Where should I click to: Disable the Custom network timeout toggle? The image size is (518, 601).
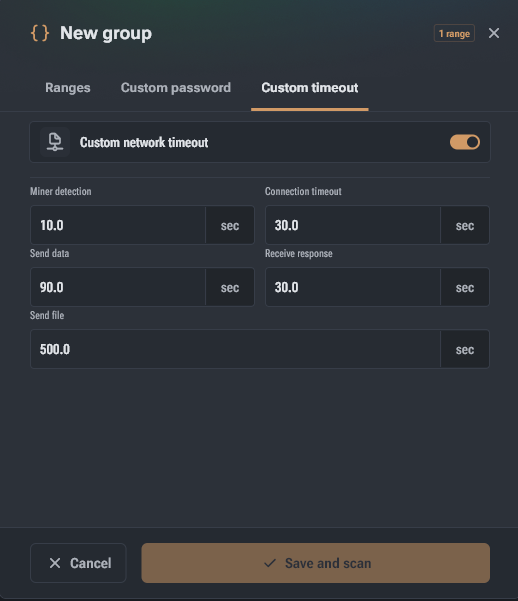465,142
